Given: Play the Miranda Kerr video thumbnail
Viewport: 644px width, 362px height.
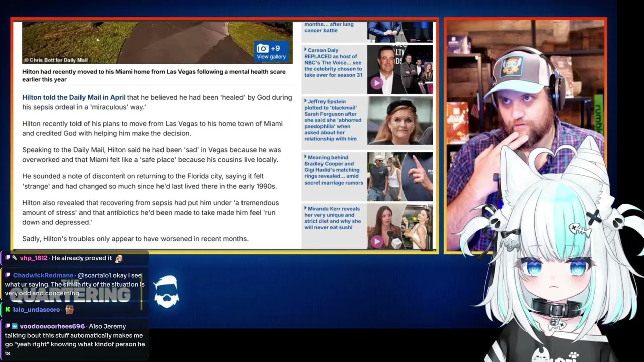Looking at the screenshot, I should 376,241.
